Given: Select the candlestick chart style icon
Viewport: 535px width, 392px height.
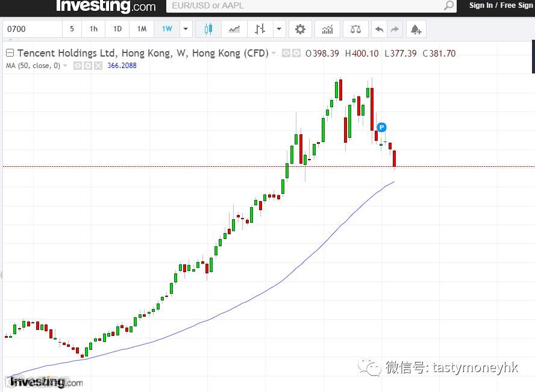Looking at the screenshot, I should click(x=208, y=29).
